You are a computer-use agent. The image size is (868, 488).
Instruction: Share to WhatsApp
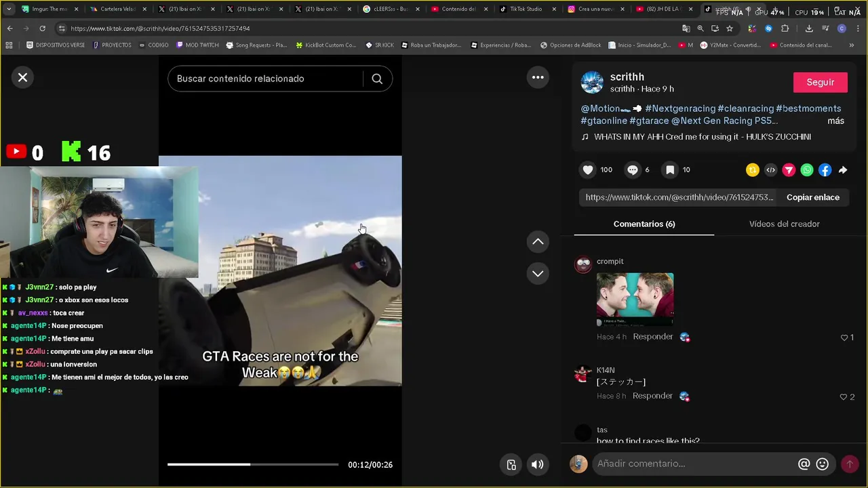pyautogui.click(x=807, y=170)
